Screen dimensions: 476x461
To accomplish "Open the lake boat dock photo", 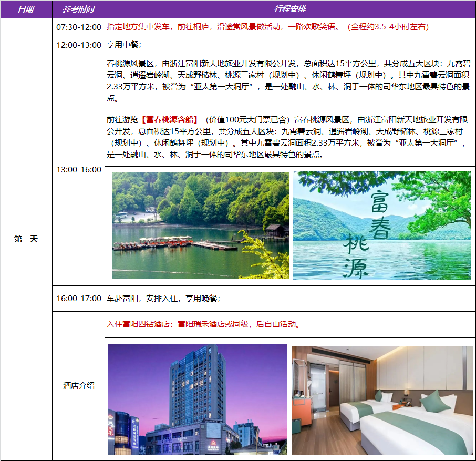I will [x=200, y=226].
